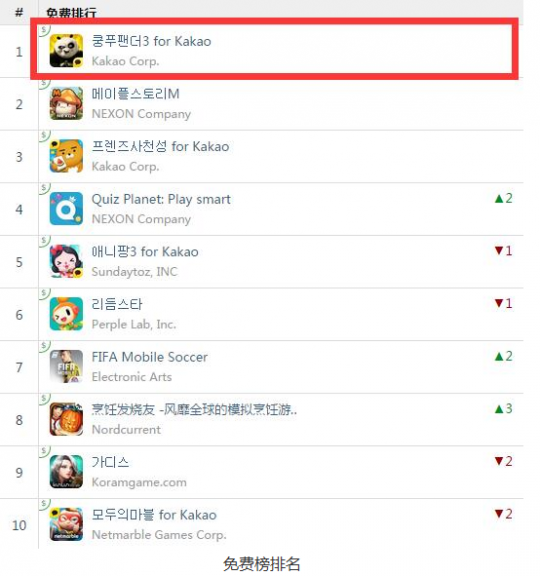Select the Sundaytoz, INC publisher link
Screen dimensions: 540x576
click(x=134, y=272)
